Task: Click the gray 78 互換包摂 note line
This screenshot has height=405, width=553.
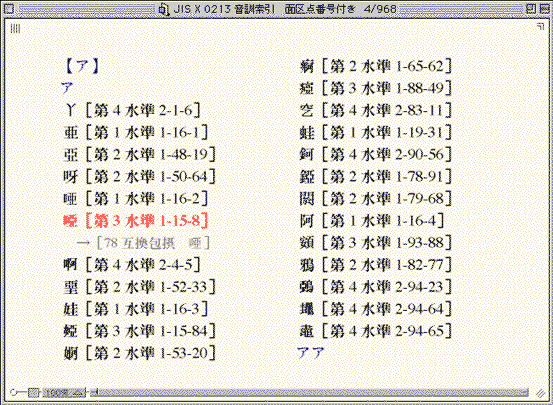Action: point(144,243)
